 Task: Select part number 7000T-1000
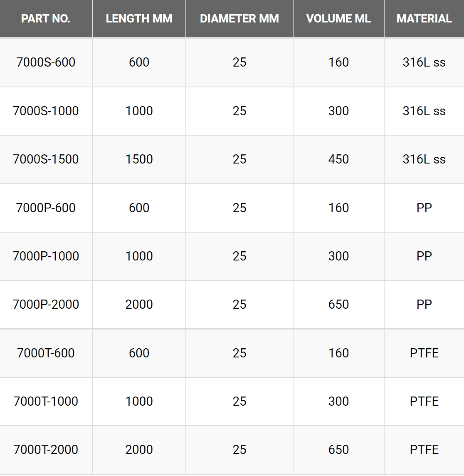tap(45, 402)
